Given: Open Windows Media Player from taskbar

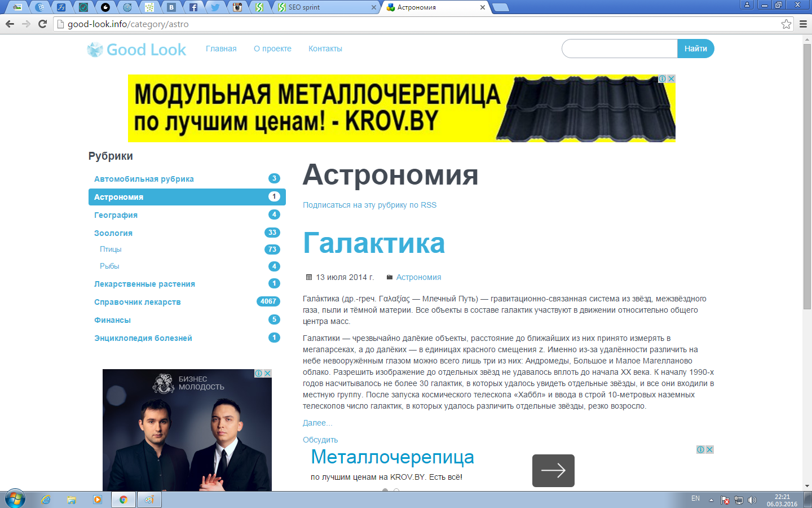Looking at the screenshot, I should pyautogui.click(x=98, y=500).
